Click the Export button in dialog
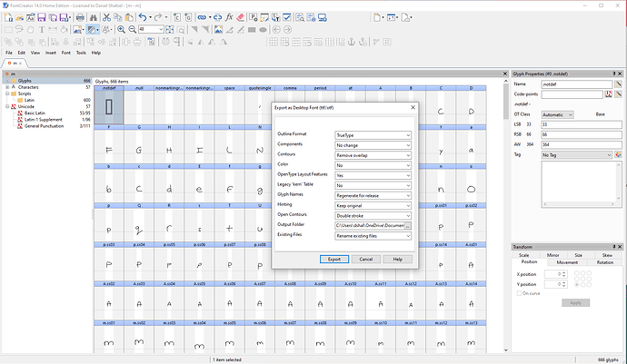The image size is (627, 364). pyautogui.click(x=334, y=260)
